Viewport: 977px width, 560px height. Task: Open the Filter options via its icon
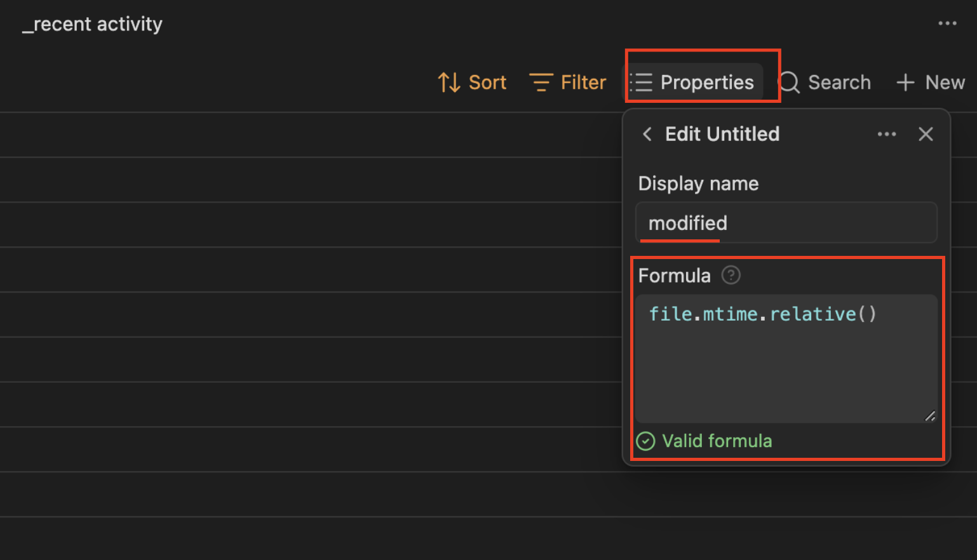(x=541, y=82)
